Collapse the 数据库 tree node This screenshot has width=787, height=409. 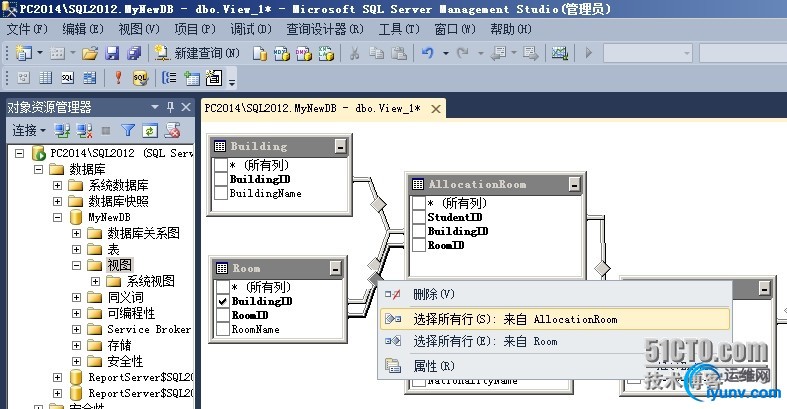tap(39, 169)
